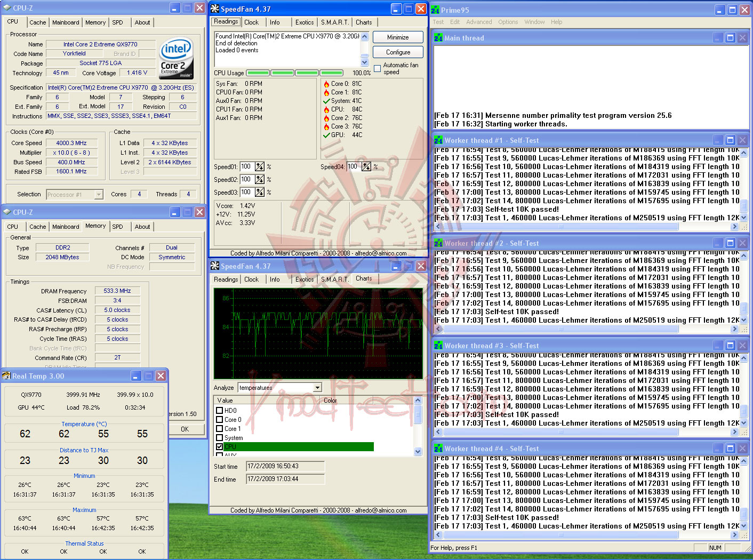This screenshot has width=753, height=560.
Task: Click the Worker thread #3 window icon
Action: tap(438, 346)
